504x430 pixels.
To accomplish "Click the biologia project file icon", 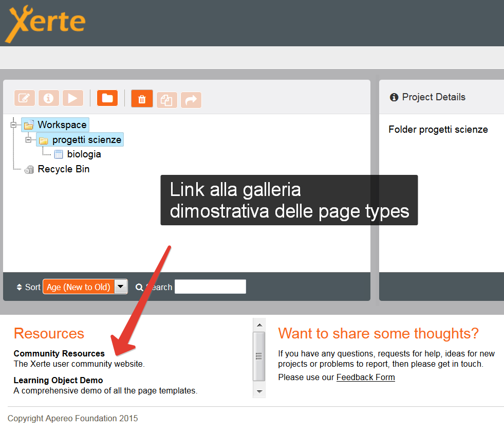I will [59, 154].
